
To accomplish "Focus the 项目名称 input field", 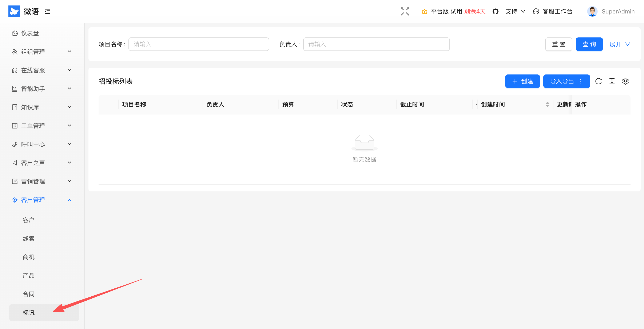I will pyautogui.click(x=199, y=44).
